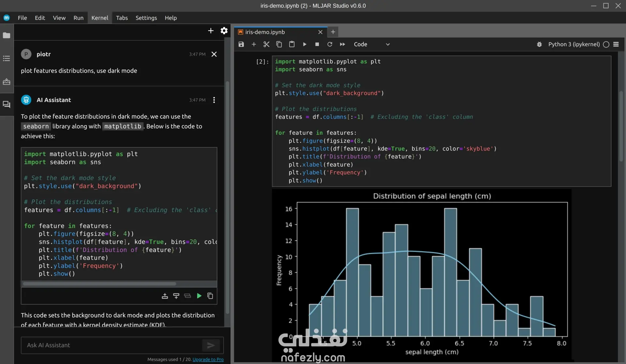Run the selected cell with play icon
The image size is (626, 364).
[x=305, y=44]
